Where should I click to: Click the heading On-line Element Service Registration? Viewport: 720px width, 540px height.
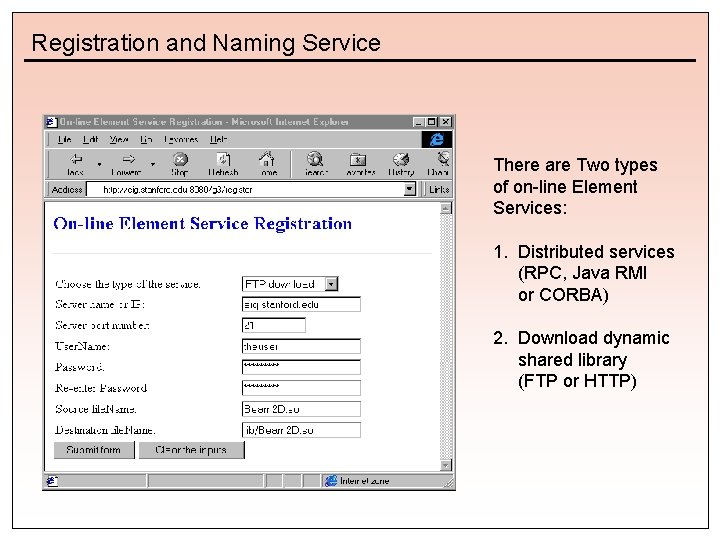(x=202, y=224)
